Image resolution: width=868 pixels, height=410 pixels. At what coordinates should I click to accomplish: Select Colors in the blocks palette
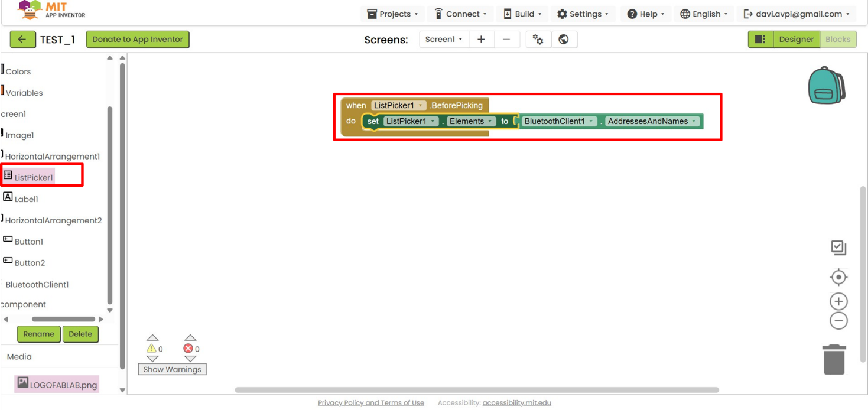tap(18, 71)
